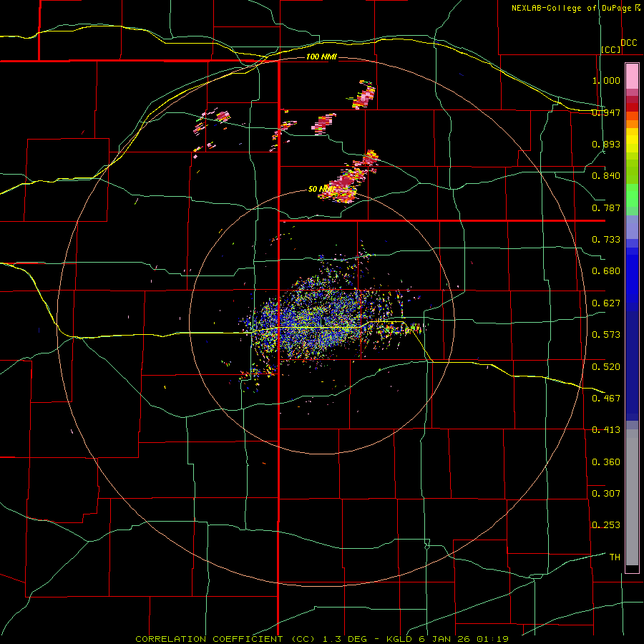Select the 0.680 scale value
Viewport: 644px width, 644px height.
606,271
